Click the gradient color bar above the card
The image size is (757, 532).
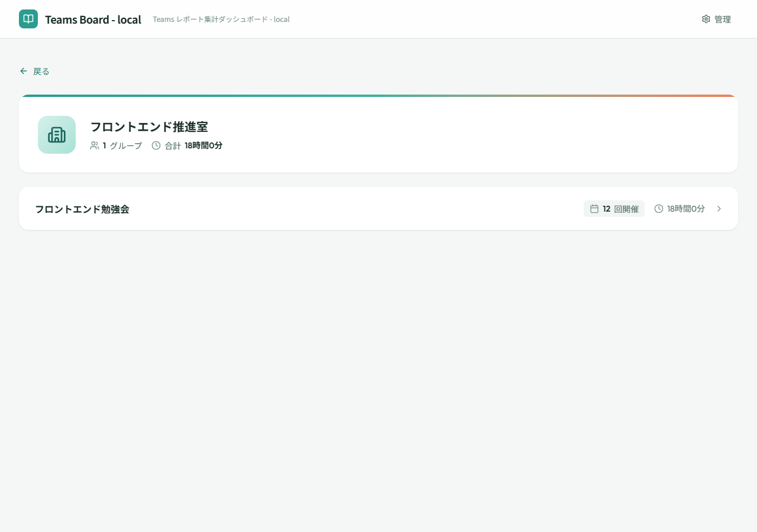pos(378,95)
